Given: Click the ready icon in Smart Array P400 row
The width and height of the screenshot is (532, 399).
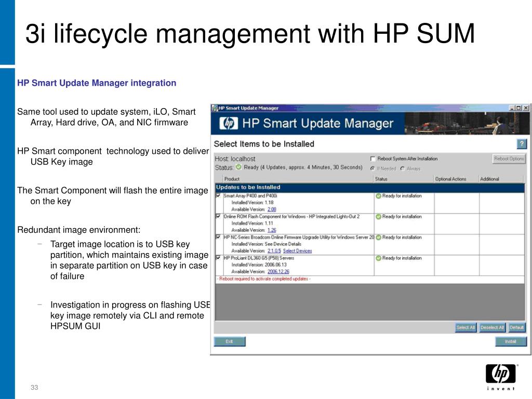Looking at the screenshot, I should pyautogui.click(x=378, y=196).
